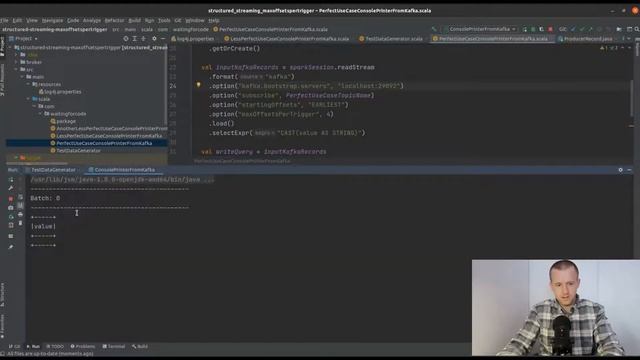Click the camera thread dump icon
The image size is (640, 360).
click(11, 208)
